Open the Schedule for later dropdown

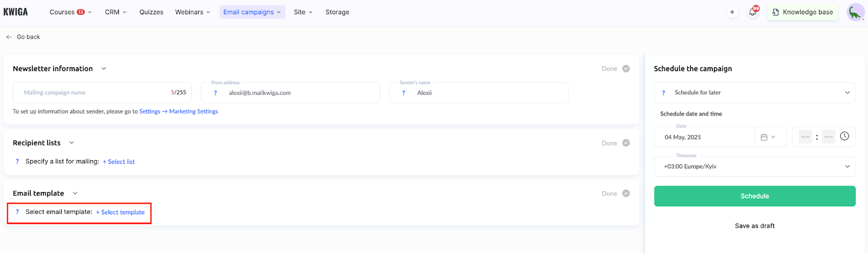[x=755, y=92]
